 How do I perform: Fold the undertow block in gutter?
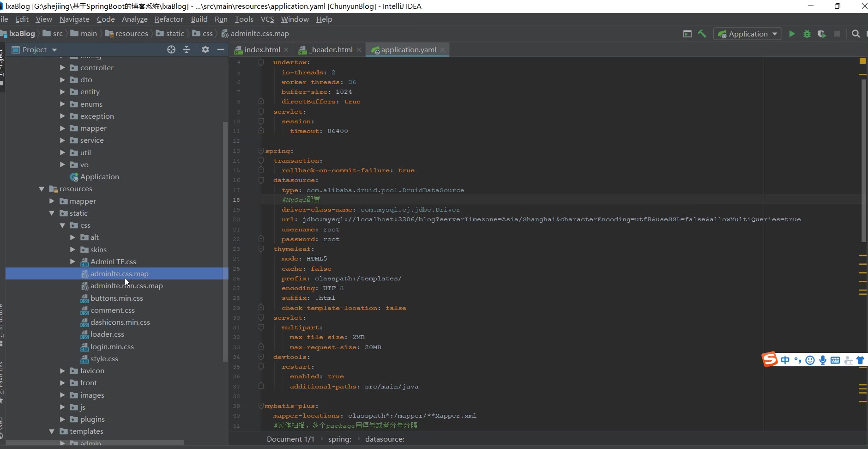[261, 62]
